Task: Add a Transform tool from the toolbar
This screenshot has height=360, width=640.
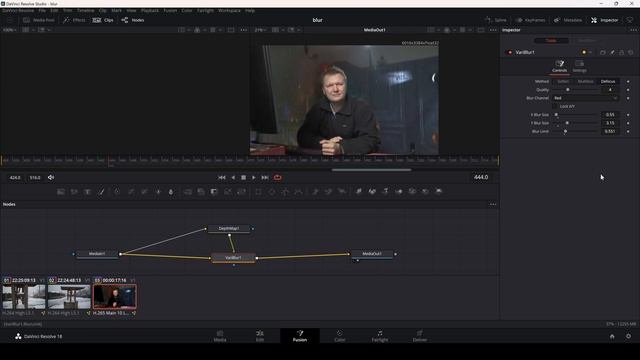Action: (242, 191)
